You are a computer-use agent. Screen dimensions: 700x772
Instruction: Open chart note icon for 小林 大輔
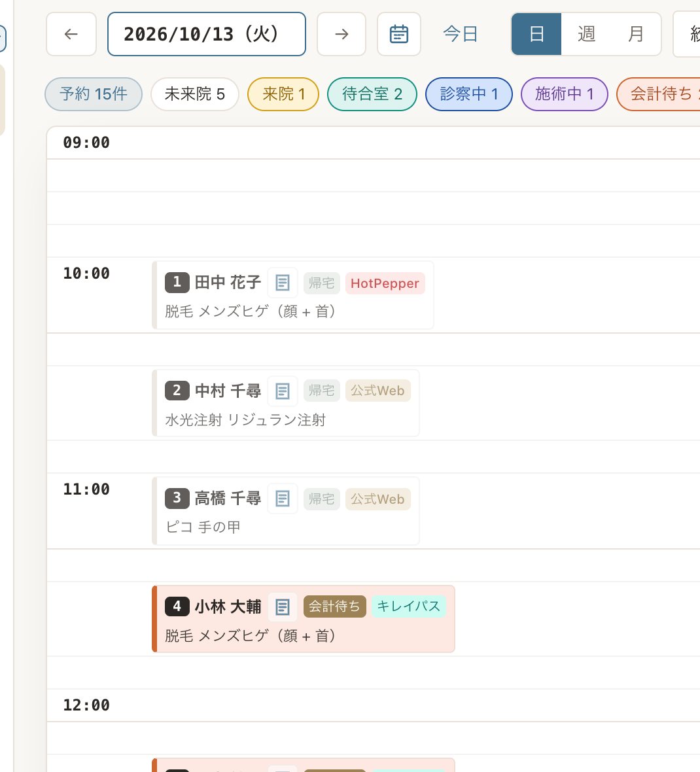(x=283, y=606)
